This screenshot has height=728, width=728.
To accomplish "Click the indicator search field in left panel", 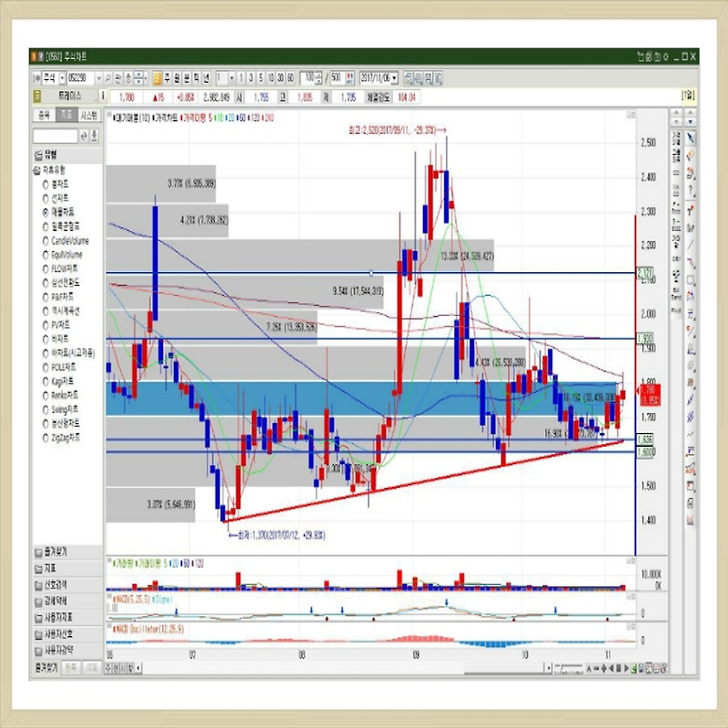I will (x=56, y=136).
